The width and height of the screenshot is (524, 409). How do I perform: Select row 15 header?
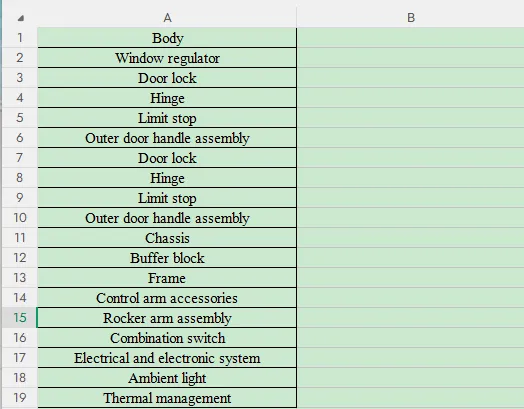click(x=20, y=317)
